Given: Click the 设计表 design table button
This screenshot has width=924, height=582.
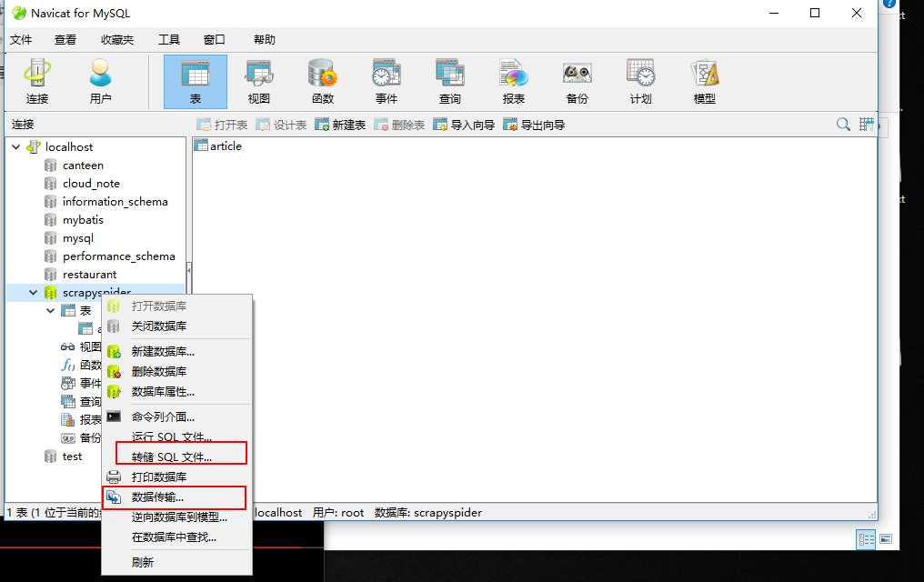Looking at the screenshot, I should tap(281, 125).
